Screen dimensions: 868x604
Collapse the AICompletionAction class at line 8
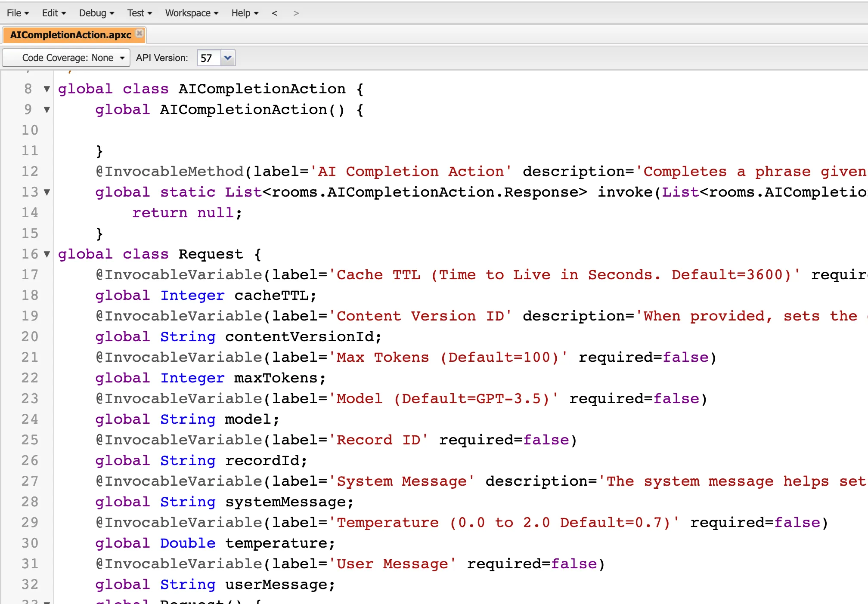coord(47,89)
